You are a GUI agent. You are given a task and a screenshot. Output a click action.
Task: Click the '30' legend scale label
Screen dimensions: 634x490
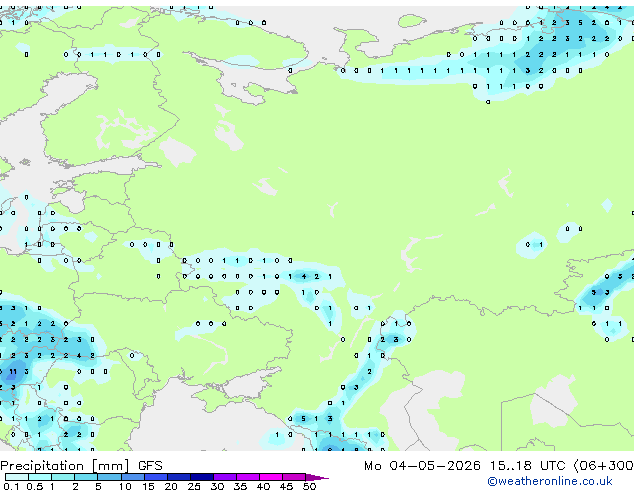217,486
